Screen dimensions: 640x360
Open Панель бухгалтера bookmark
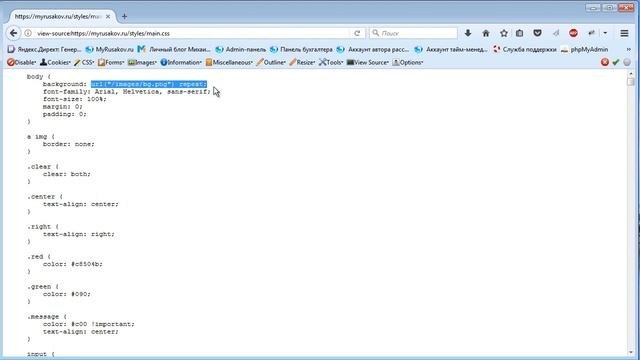pos(301,49)
